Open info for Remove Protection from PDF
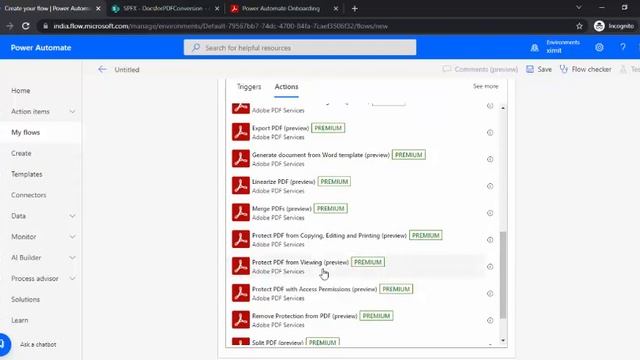640x360 pixels. tap(490, 320)
